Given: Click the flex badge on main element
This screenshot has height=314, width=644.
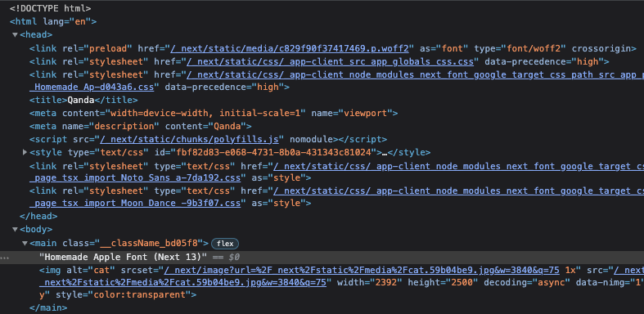Looking at the screenshot, I should (225, 244).
